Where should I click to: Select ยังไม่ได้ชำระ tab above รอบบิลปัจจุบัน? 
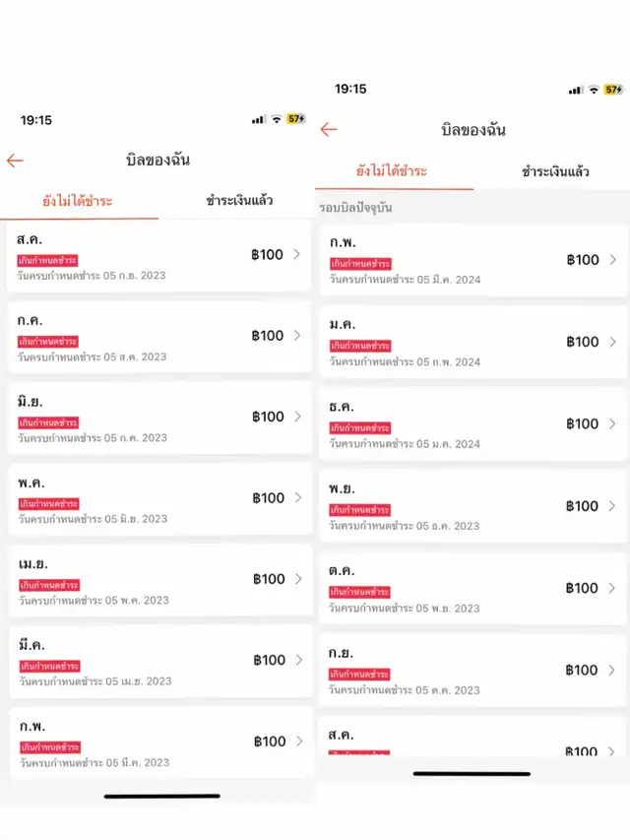point(392,171)
